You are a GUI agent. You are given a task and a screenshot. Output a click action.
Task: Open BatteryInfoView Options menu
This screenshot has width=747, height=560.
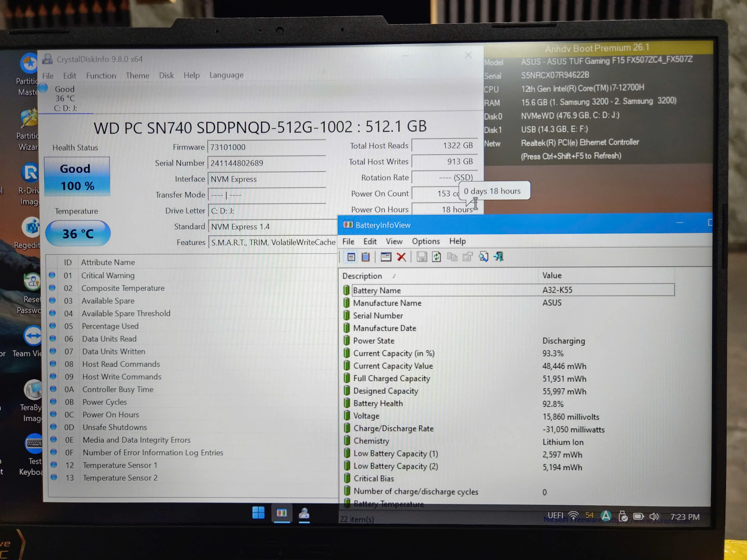point(426,241)
